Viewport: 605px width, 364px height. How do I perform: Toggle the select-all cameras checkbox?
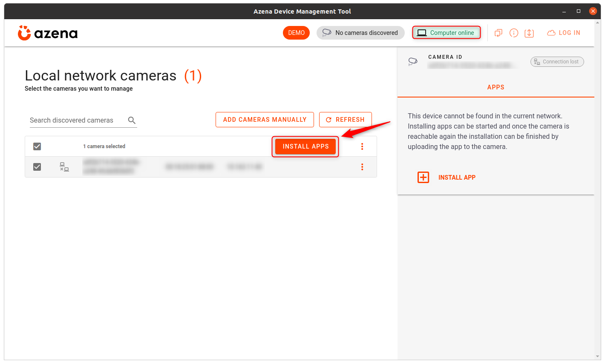pyautogui.click(x=37, y=146)
